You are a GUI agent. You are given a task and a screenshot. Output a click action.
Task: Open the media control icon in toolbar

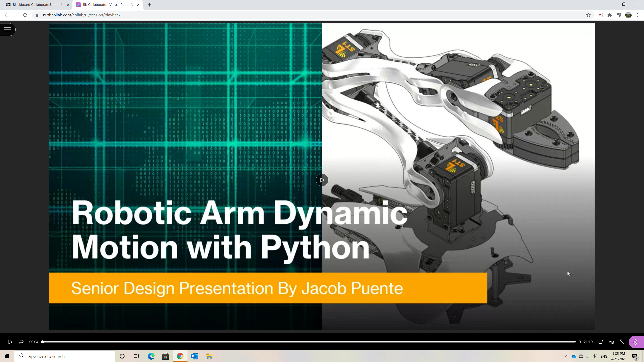[x=619, y=15]
